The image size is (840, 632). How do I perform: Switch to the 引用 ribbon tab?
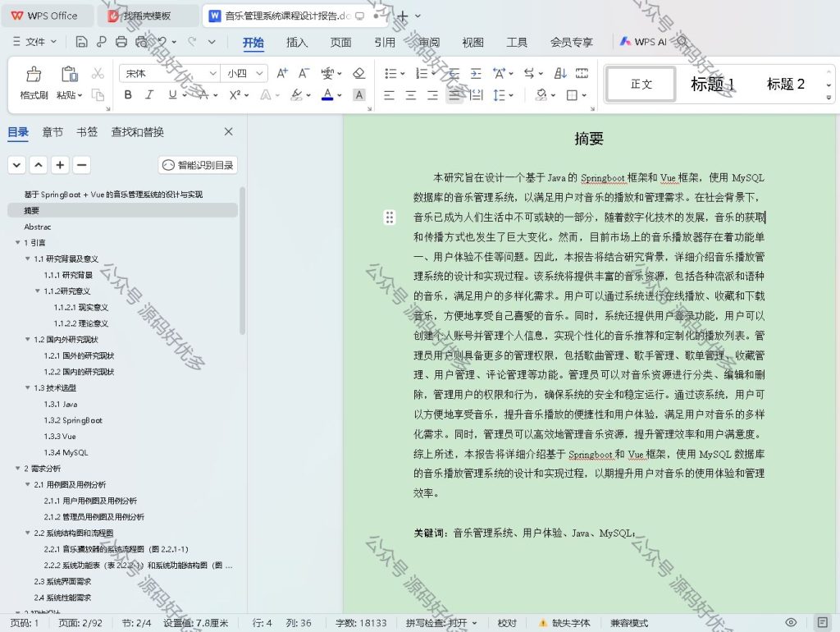tap(385, 43)
